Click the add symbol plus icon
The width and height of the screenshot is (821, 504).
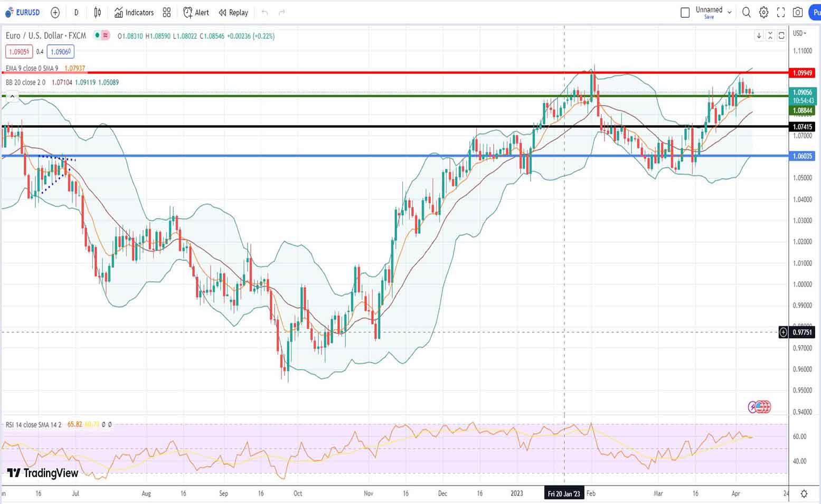55,12
